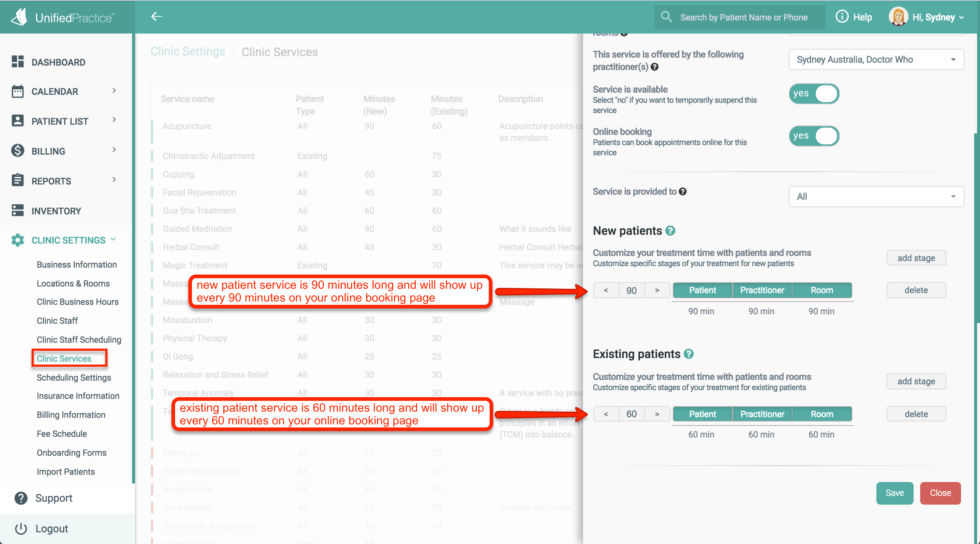Open Service is provided to dropdown
This screenshot has width=980, height=544.
pyautogui.click(x=876, y=197)
